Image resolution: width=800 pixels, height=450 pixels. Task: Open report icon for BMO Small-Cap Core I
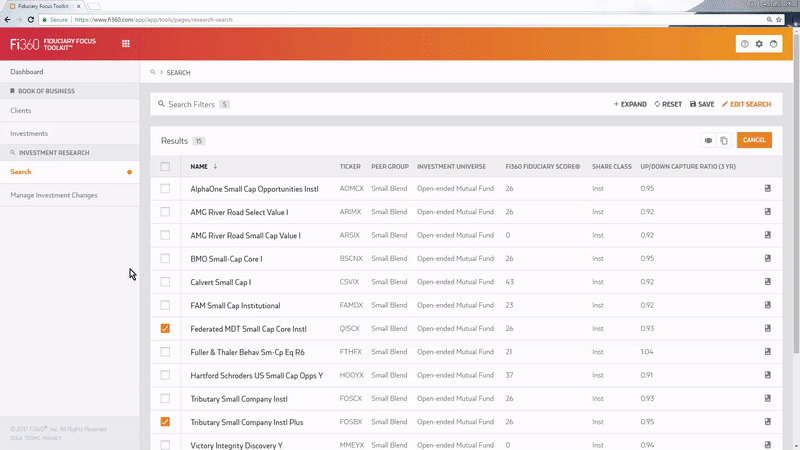(767, 258)
